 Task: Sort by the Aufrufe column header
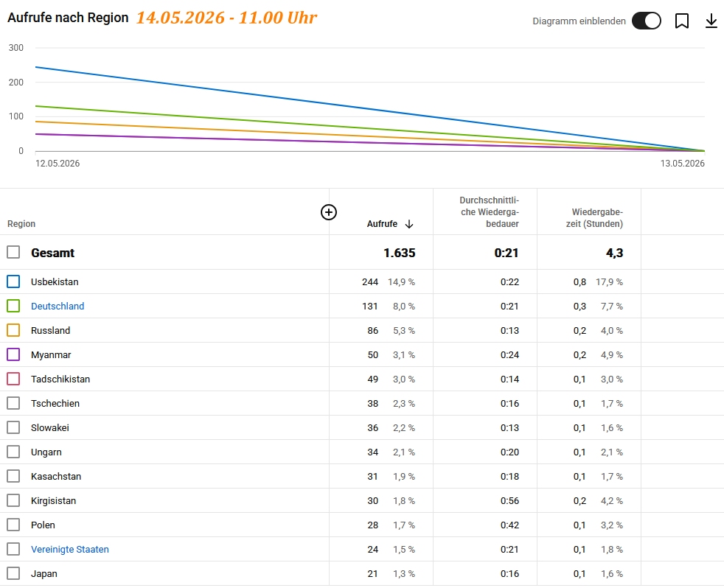[382, 224]
